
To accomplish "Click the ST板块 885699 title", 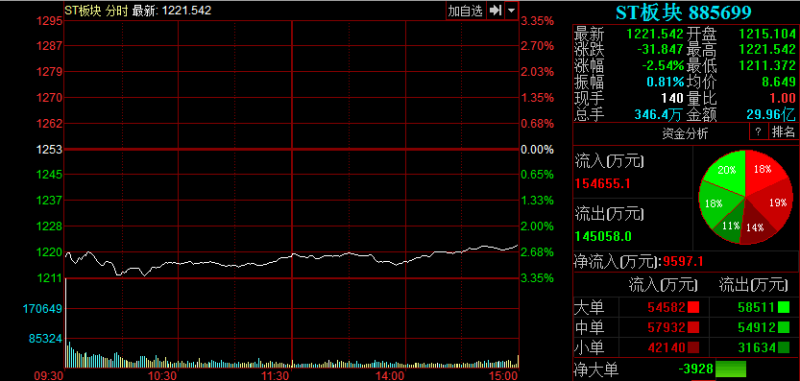I will (683, 12).
